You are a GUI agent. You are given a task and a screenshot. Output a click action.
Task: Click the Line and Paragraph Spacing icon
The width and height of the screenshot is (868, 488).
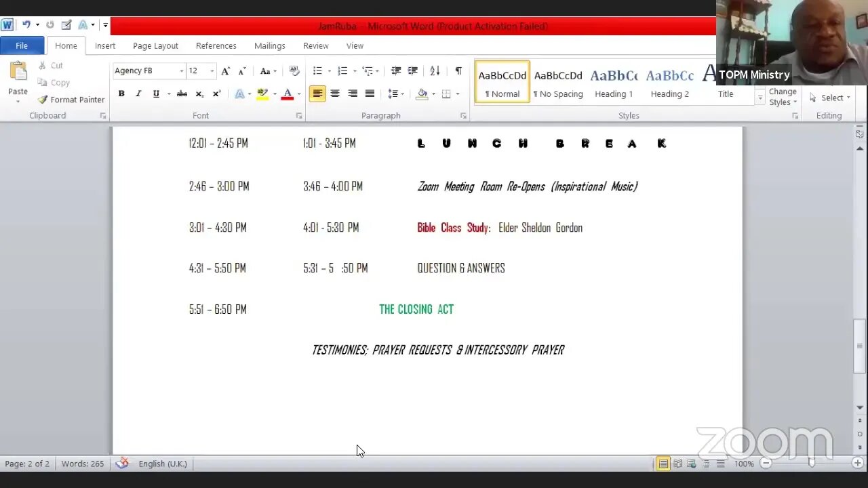(x=393, y=94)
